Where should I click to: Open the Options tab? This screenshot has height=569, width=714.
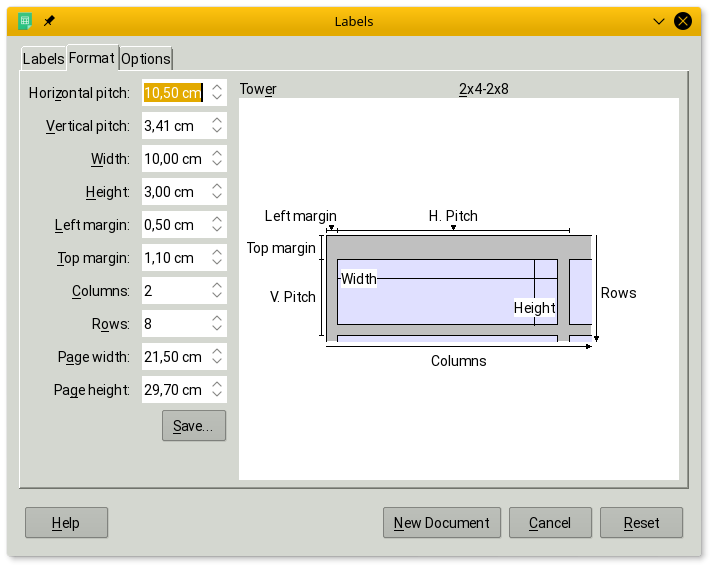tap(146, 59)
